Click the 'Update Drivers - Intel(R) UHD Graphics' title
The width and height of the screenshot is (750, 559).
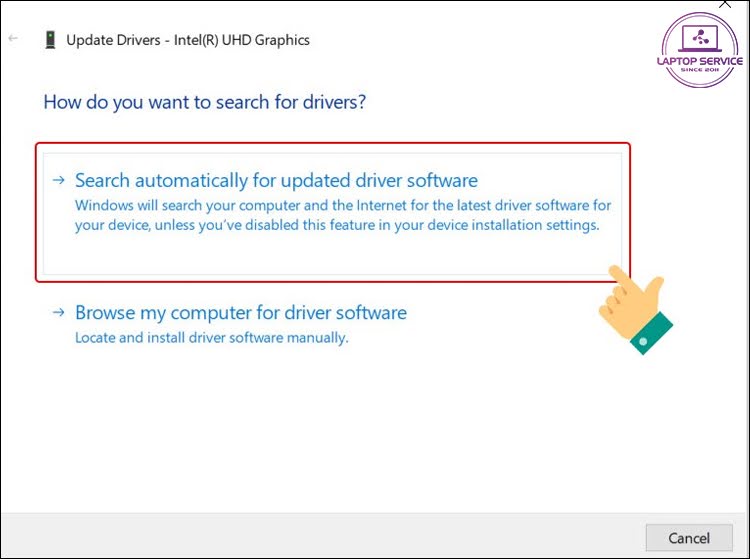coord(188,40)
